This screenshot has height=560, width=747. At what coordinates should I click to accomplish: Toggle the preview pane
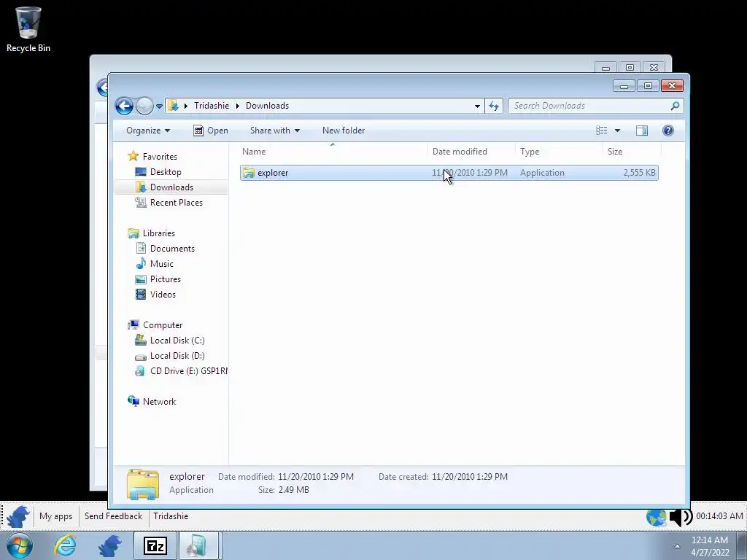pyautogui.click(x=642, y=131)
